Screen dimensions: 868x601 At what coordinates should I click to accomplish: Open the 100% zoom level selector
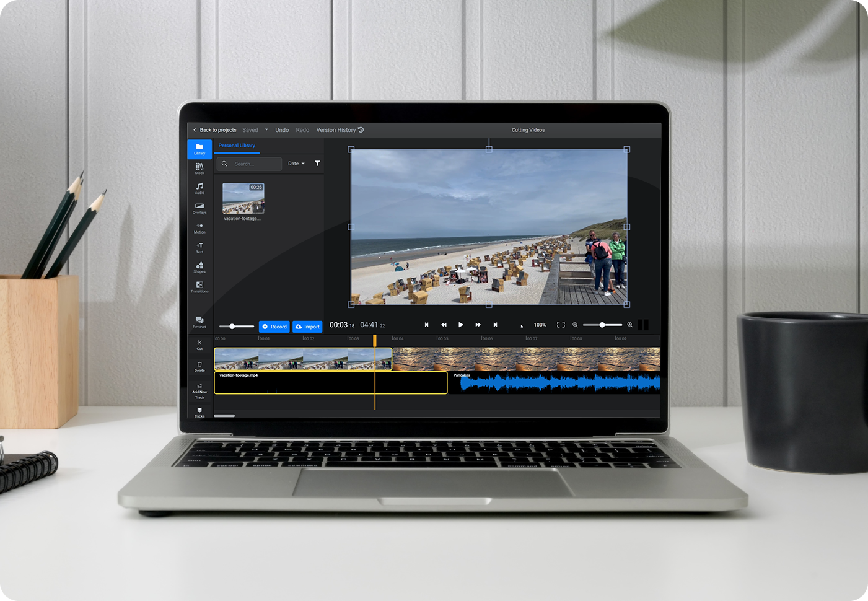click(x=540, y=324)
